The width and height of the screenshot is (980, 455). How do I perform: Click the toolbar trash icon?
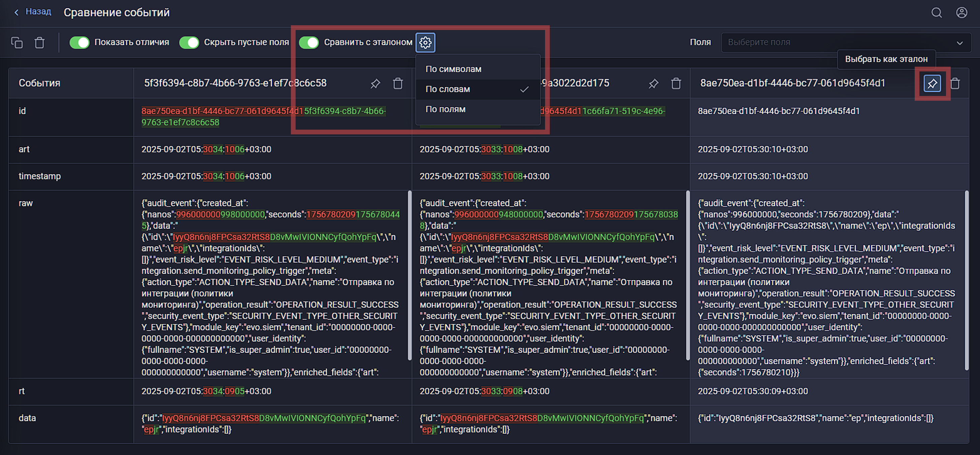(40, 42)
